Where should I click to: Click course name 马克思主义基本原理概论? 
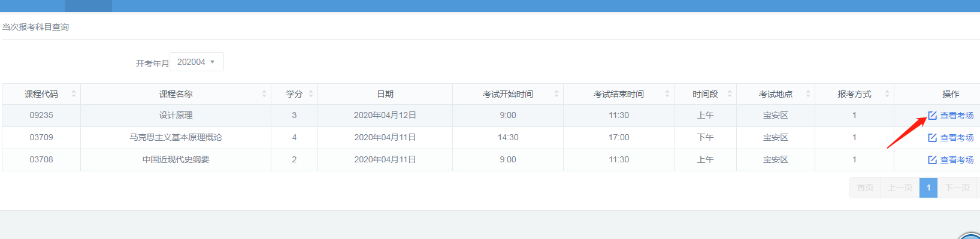pyautogui.click(x=176, y=137)
